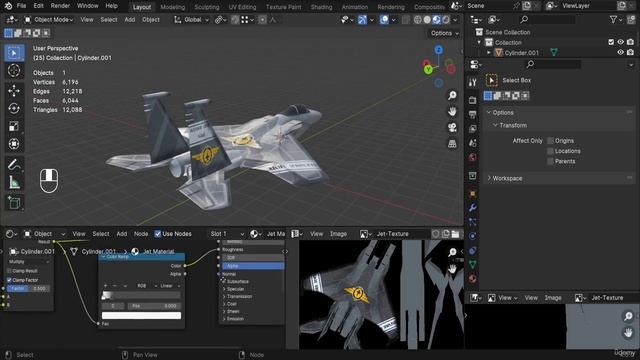Open the viewport Add menu
The image size is (640, 360).
coord(130,20)
